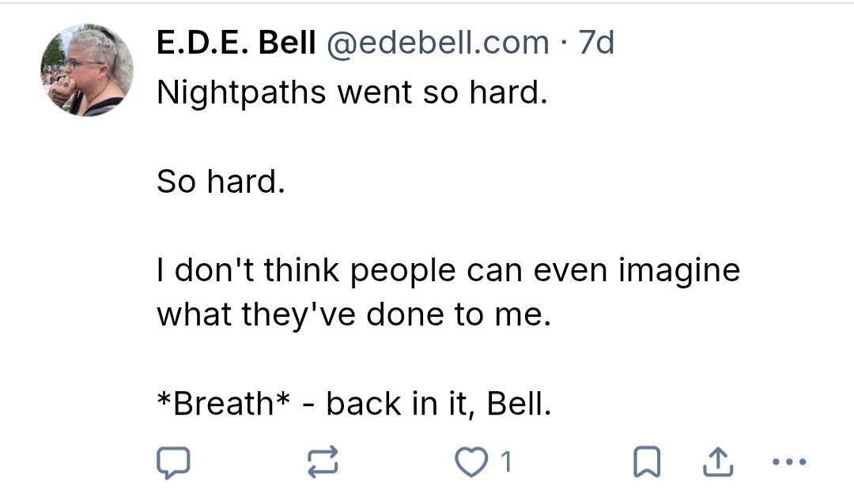The width and height of the screenshot is (854, 504).
Task: Open the post via the 7d timestamp
Action: click(595, 43)
